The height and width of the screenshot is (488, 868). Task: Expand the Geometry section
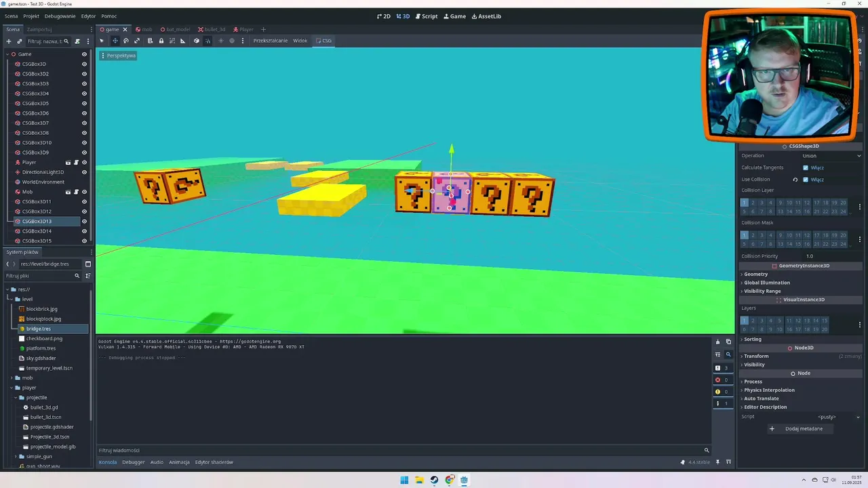click(x=800, y=274)
